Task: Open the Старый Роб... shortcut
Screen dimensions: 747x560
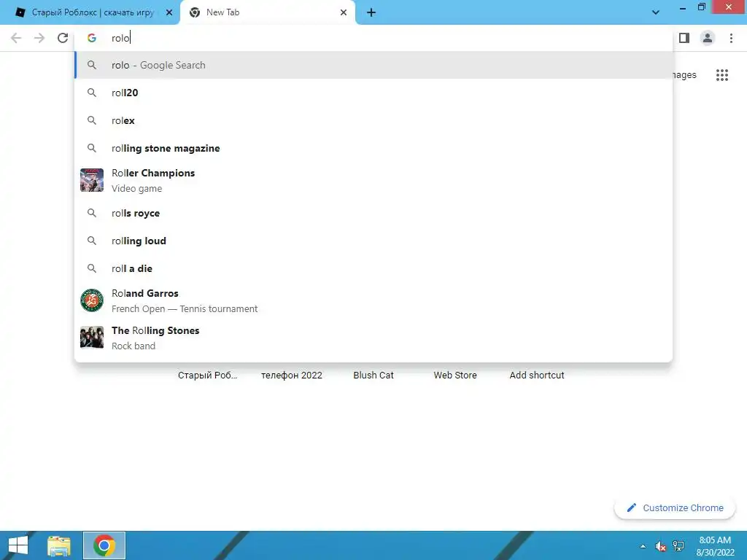Action: (x=208, y=376)
